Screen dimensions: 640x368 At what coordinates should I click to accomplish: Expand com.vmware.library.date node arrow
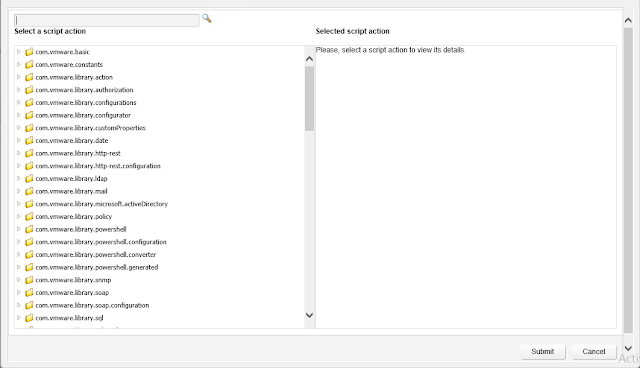pos(18,140)
